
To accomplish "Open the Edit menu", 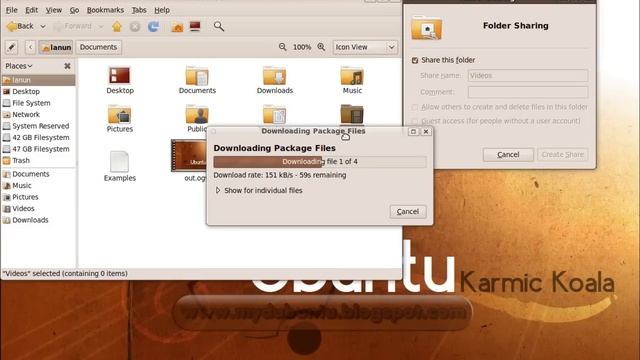I will 31,10.
